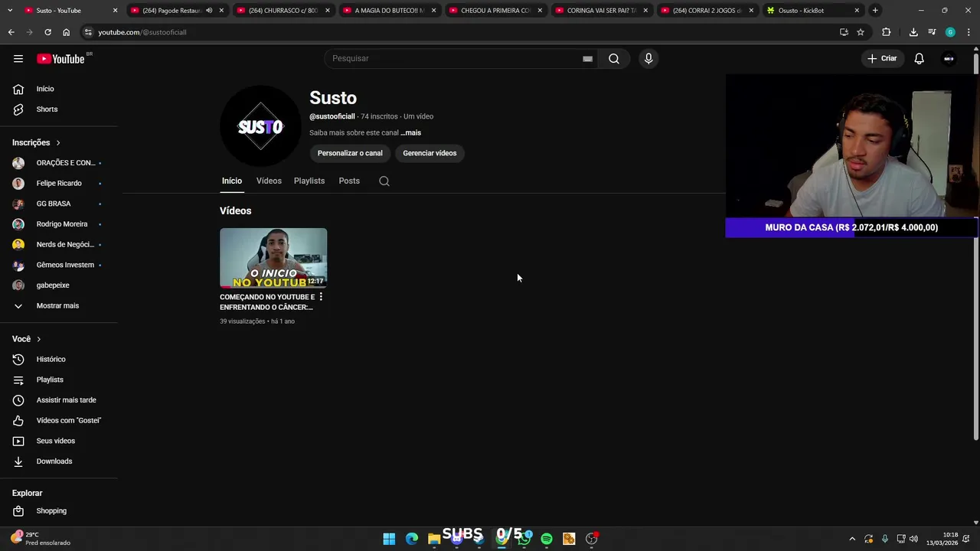Start voice search with the microphone icon
The height and width of the screenshot is (551, 980).
pyautogui.click(x=648, y=59)
